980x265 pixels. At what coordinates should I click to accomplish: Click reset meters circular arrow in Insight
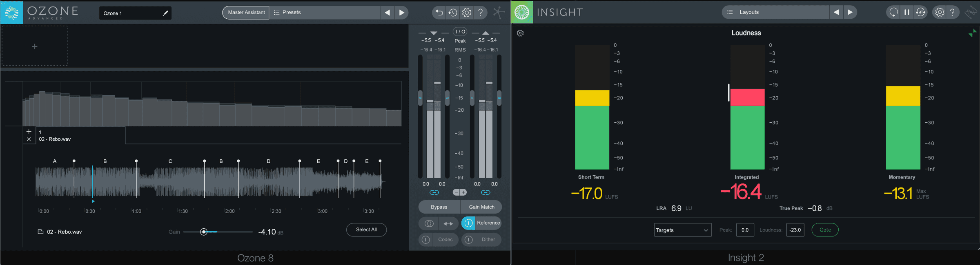tap(893, 12)
